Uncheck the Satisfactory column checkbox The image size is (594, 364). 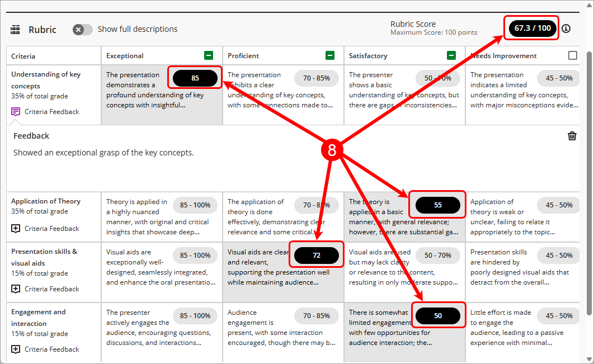[451, 55]
